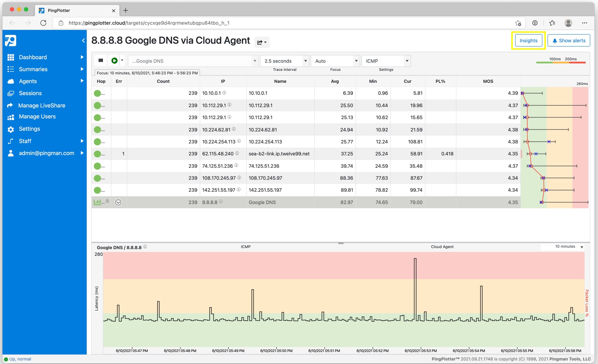Viewport: 598px width, 364px height.
Task: Collapse the sidebar with the chevron
Action: pyautogui.click(x=83, y=41)
